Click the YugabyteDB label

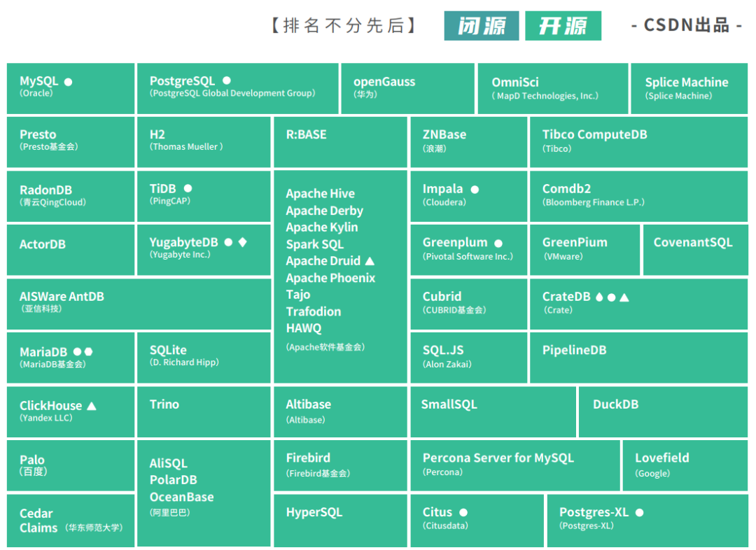pos(183,242)
